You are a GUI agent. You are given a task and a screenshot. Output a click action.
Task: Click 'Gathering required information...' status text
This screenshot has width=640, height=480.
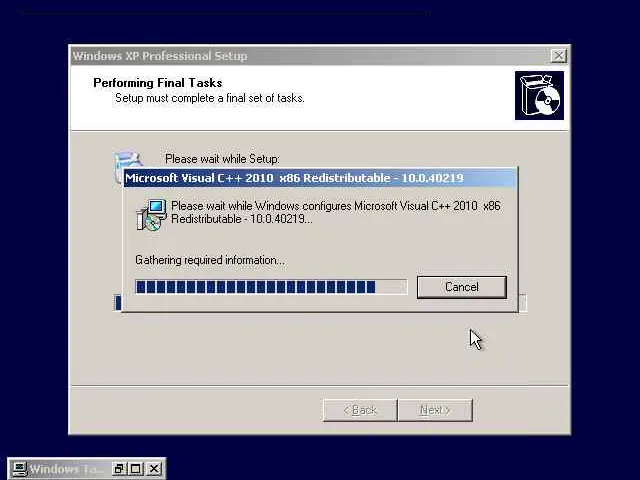(x=210, y=260)
